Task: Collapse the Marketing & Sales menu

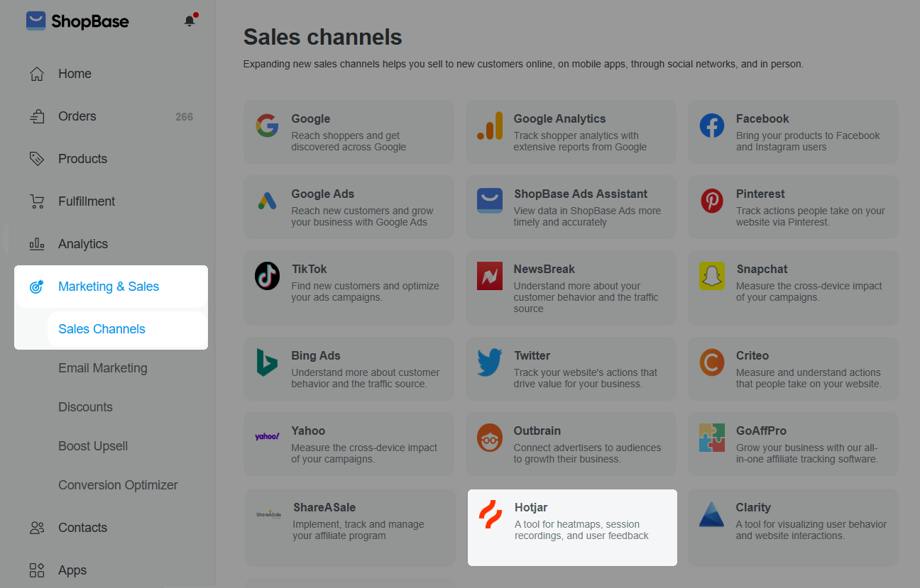Action: [109, 287]
